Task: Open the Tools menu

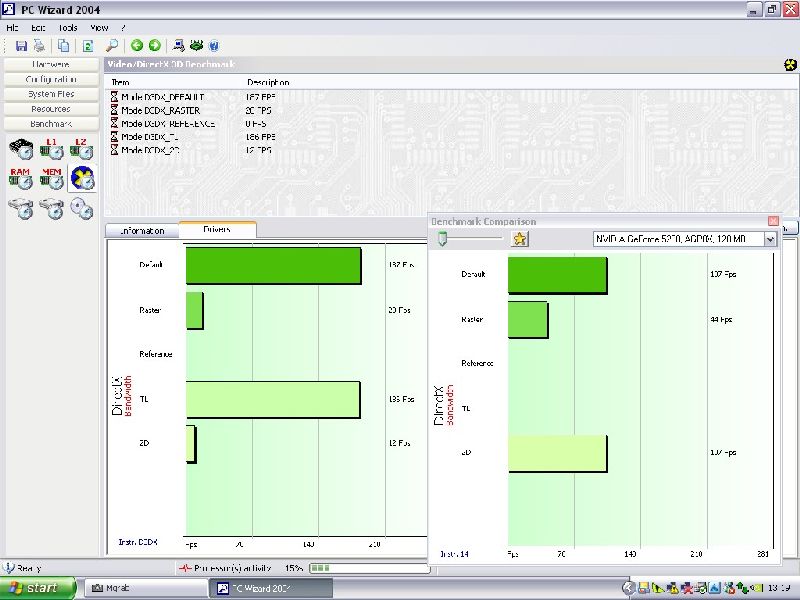Action: 68,28
